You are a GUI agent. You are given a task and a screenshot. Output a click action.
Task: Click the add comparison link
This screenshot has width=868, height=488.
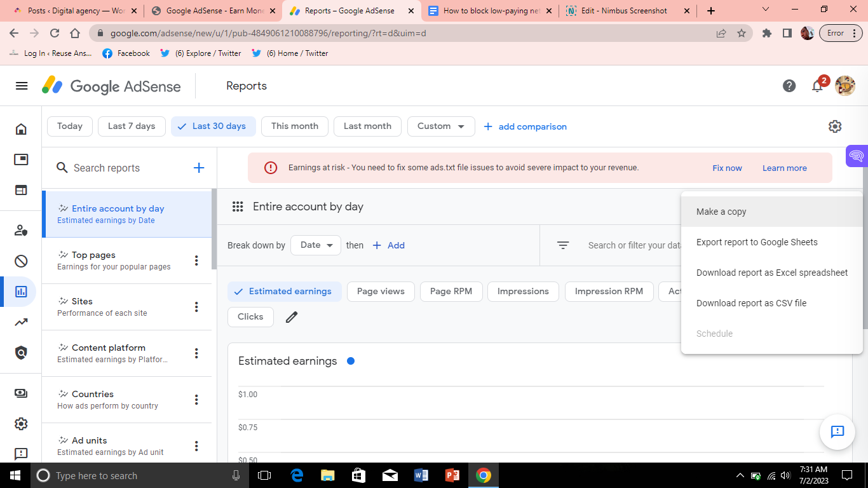click(x=525, y=126)
